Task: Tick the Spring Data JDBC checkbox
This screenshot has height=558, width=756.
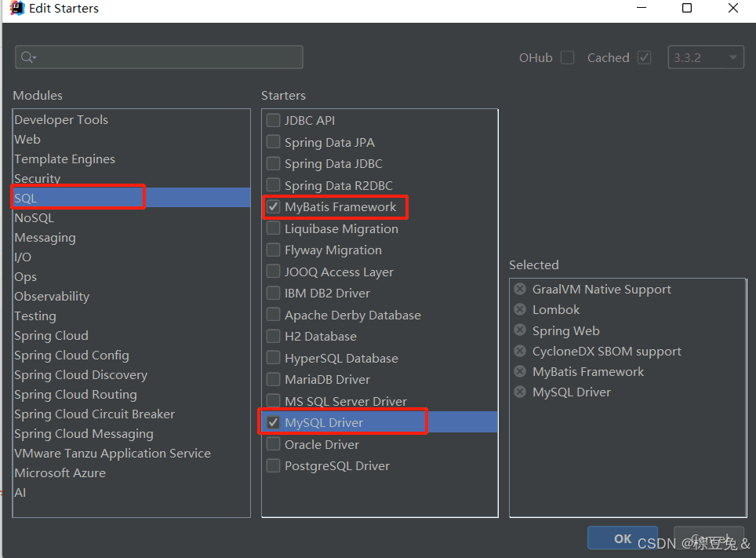Action: [x=274, y=164]
